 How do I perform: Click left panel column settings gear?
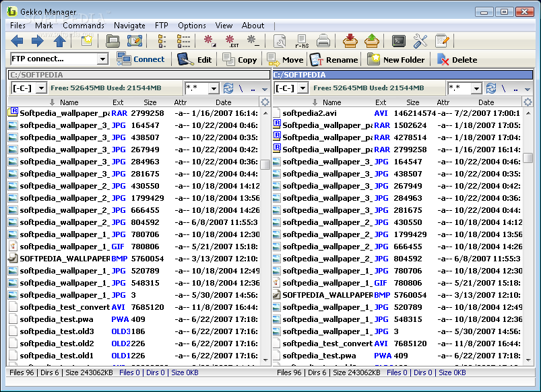click(265, 102)
